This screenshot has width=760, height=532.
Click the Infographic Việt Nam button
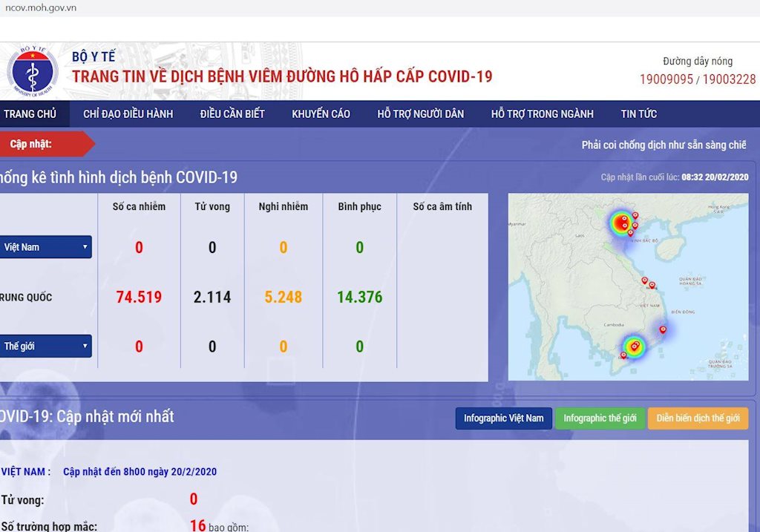[503, 418]
